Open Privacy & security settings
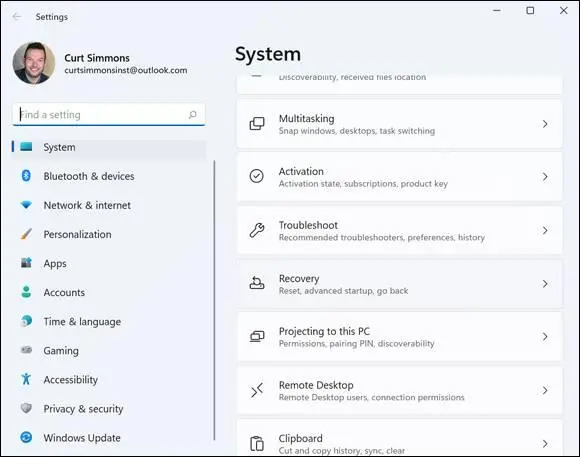580x457 pixels. tap(109, 408)
